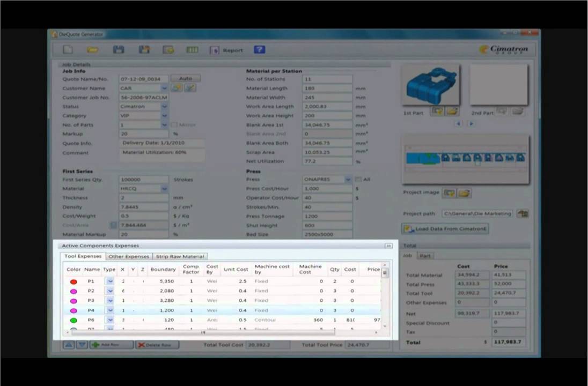
Task: Click the add customer icon beside Customer Name
Action: pyautogui.click(x=177, y=88)
